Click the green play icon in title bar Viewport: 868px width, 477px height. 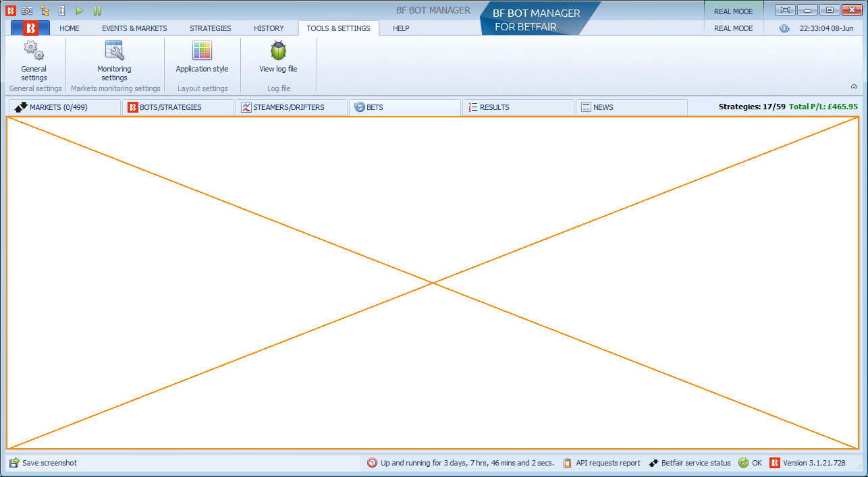click(80, 11)
